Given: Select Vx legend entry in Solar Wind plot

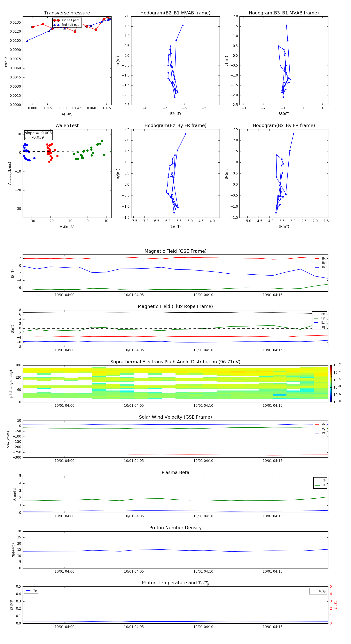Looking at the screenshot, I should click(x=320, y=424).
